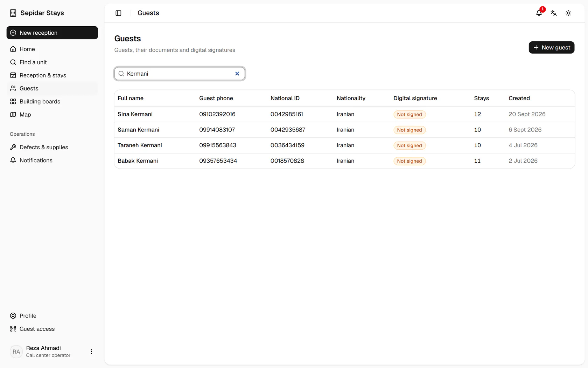Open Find a unit
588x368 pixels.
tap(52, 62)
